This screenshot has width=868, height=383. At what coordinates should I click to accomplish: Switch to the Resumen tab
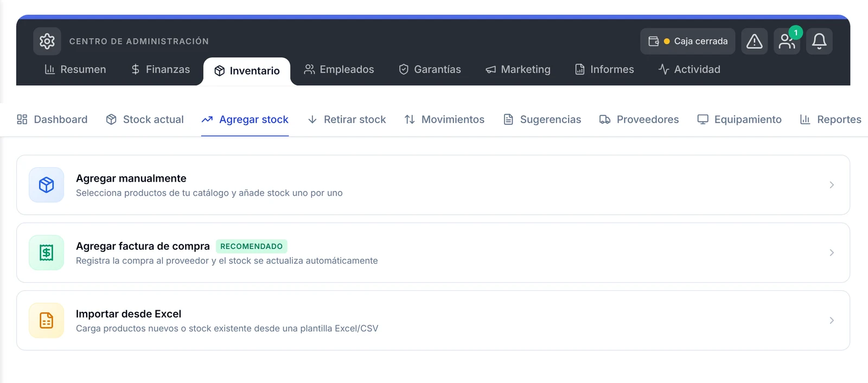(75, 69)
